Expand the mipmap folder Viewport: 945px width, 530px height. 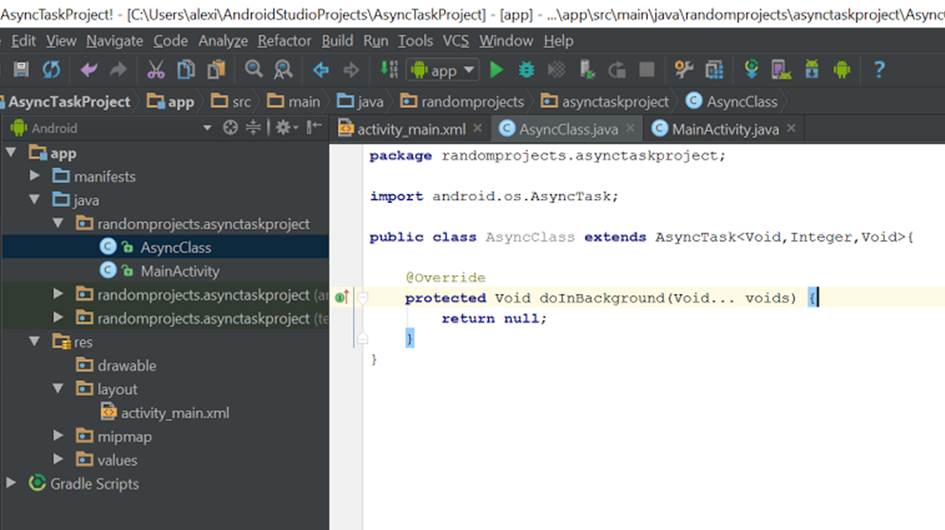click(58, 435)
